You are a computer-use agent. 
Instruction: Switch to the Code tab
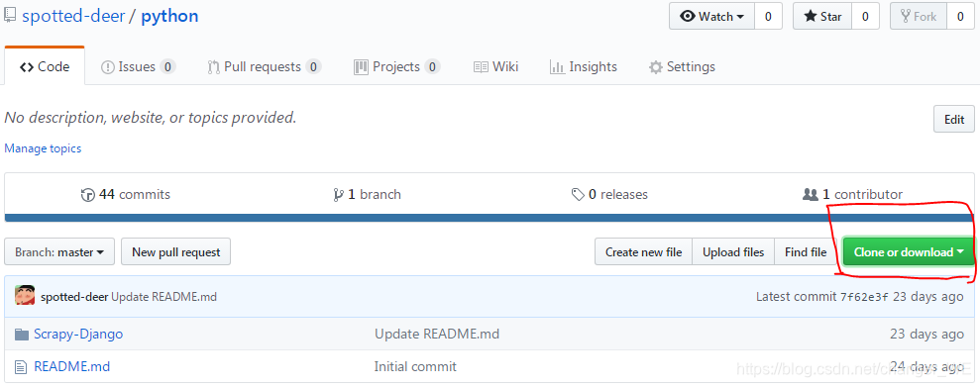point(45,66)
